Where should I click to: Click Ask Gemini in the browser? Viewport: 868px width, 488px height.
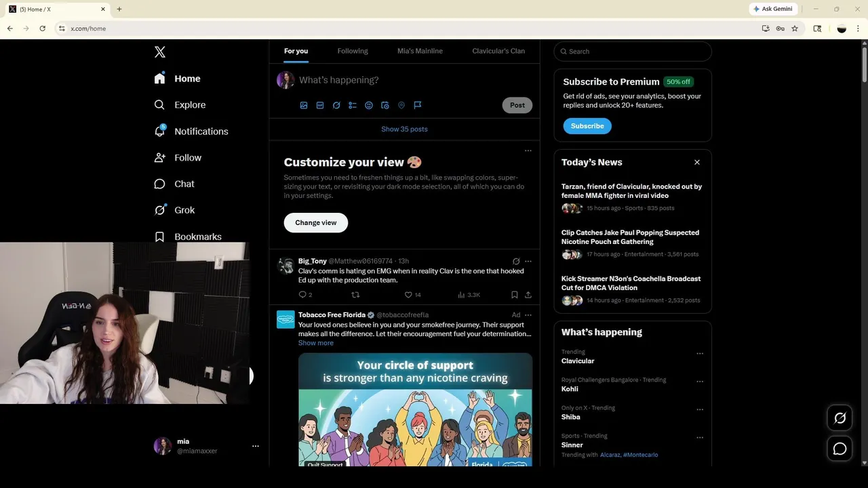tap(773, 9)
